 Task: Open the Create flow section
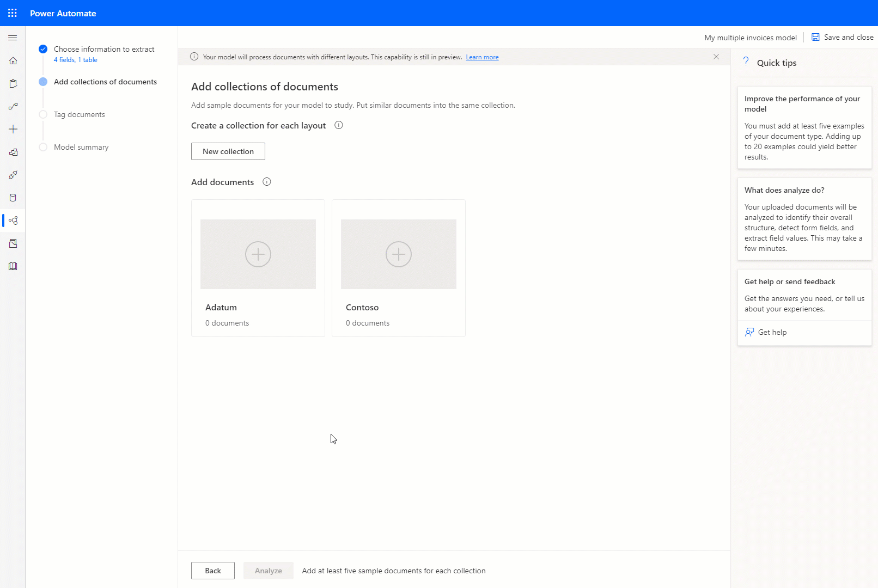click(13, 129)
